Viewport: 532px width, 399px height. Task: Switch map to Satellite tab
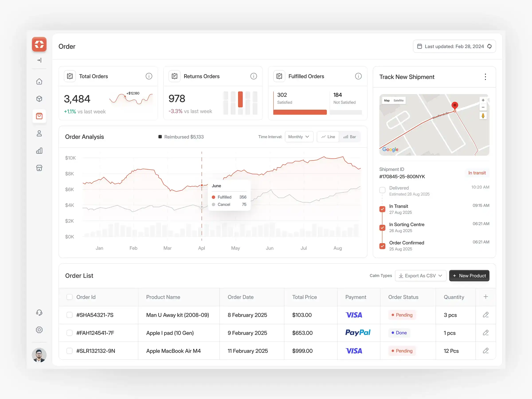pyautogui.click(x=398, y=101)
